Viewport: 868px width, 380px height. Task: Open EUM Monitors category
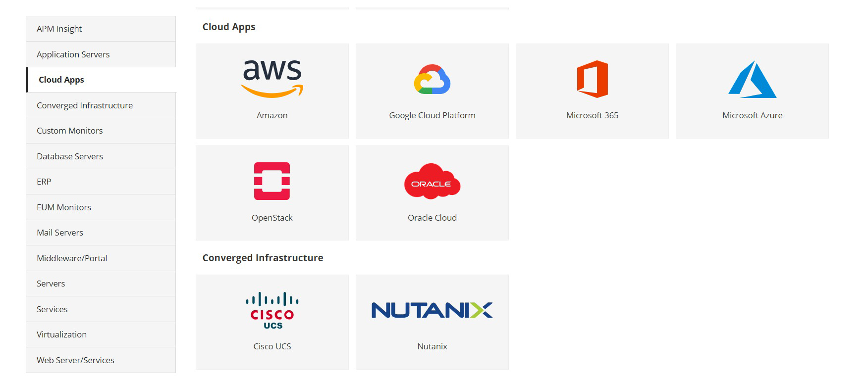coord(101,207)
